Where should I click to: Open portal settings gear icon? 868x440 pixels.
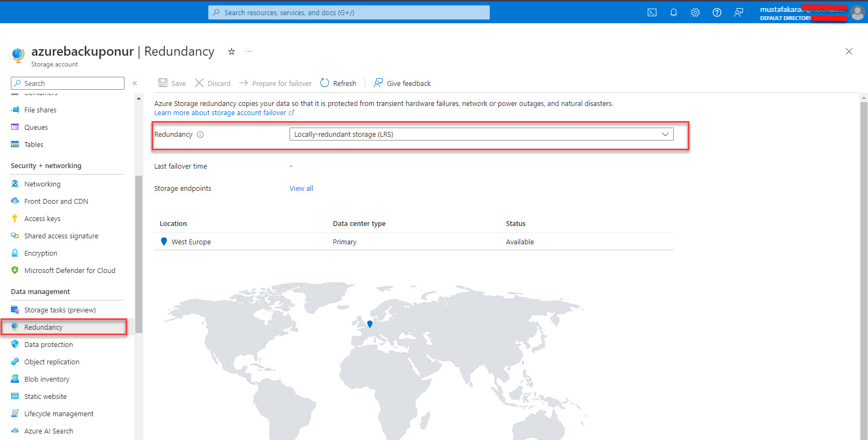pyautogui.click(x=695, y=12)
